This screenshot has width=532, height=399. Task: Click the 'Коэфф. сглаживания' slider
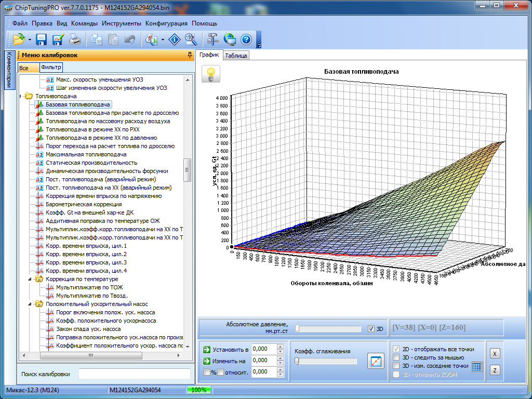click(x=326, y=361)
